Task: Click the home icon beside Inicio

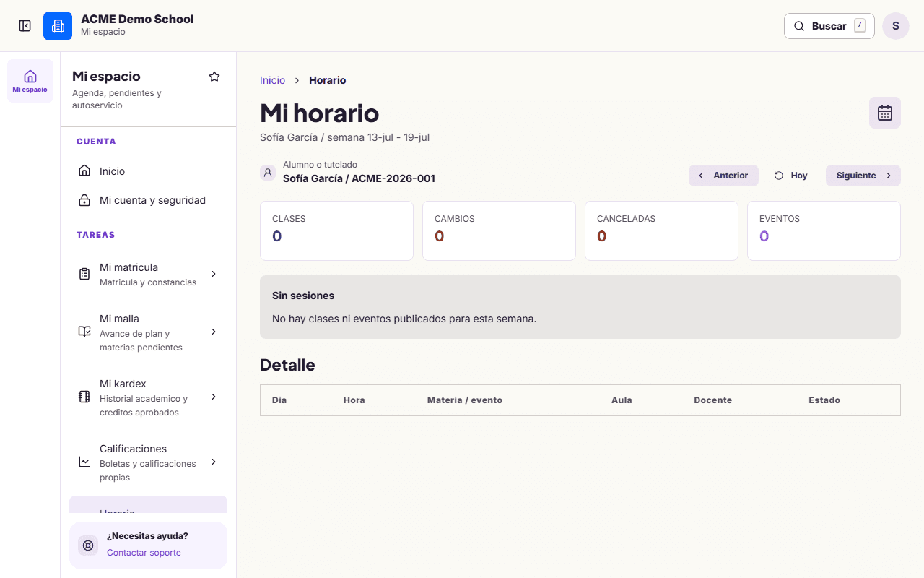Action: [84, 171]
